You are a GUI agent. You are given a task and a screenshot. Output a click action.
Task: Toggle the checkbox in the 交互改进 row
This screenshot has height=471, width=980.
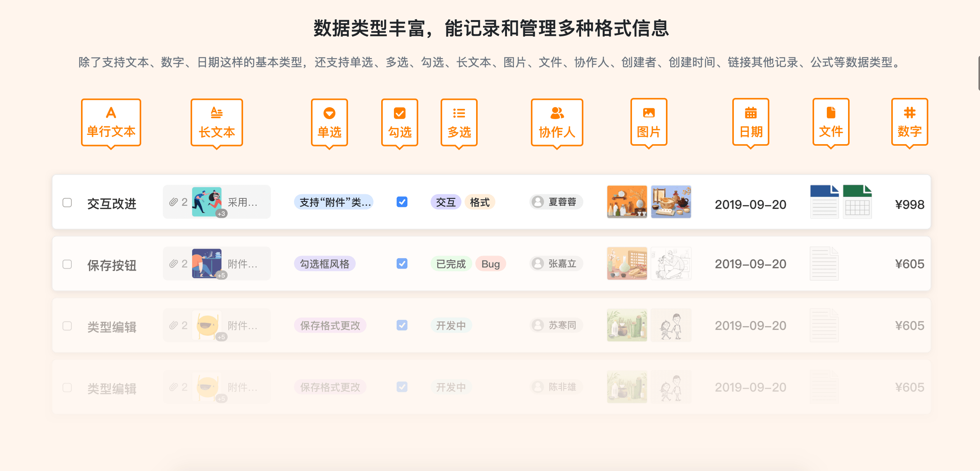pyautogui.click(x=402, y=202)
